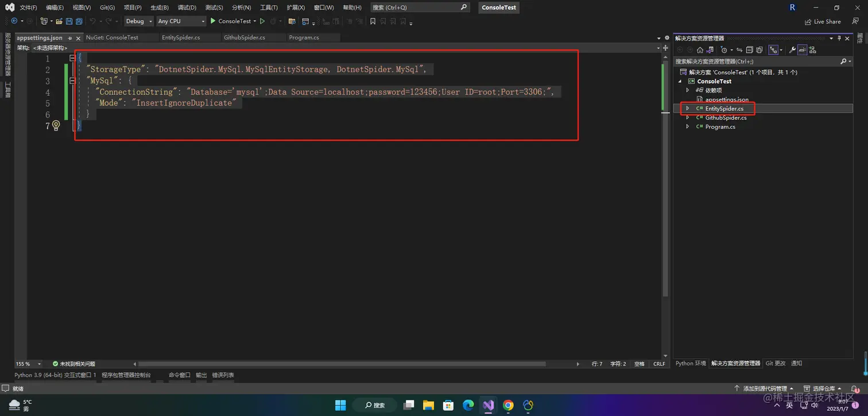The image size is (868, 416).
Task: Open the 工具(T) menu
Action: click(x=269, y=7)
